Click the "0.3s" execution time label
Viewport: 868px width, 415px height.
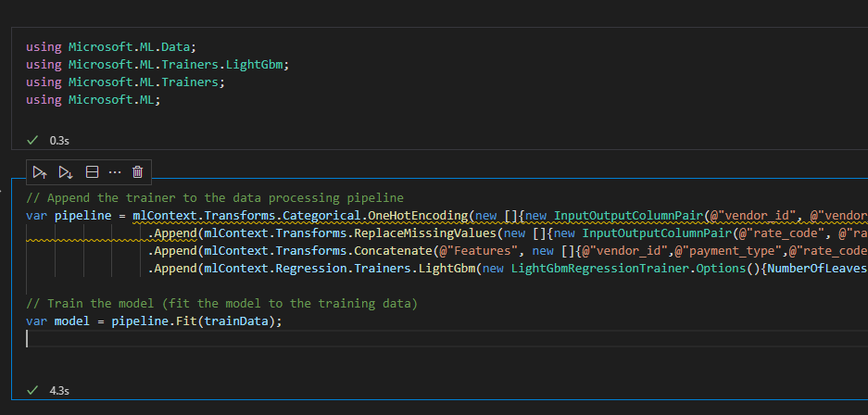[x=59, y=141]
